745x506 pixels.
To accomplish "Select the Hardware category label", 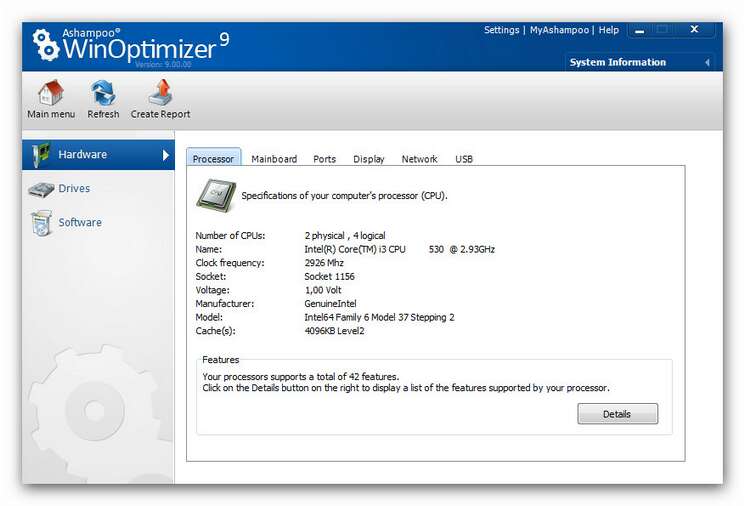I will click(x=83, y=154).
